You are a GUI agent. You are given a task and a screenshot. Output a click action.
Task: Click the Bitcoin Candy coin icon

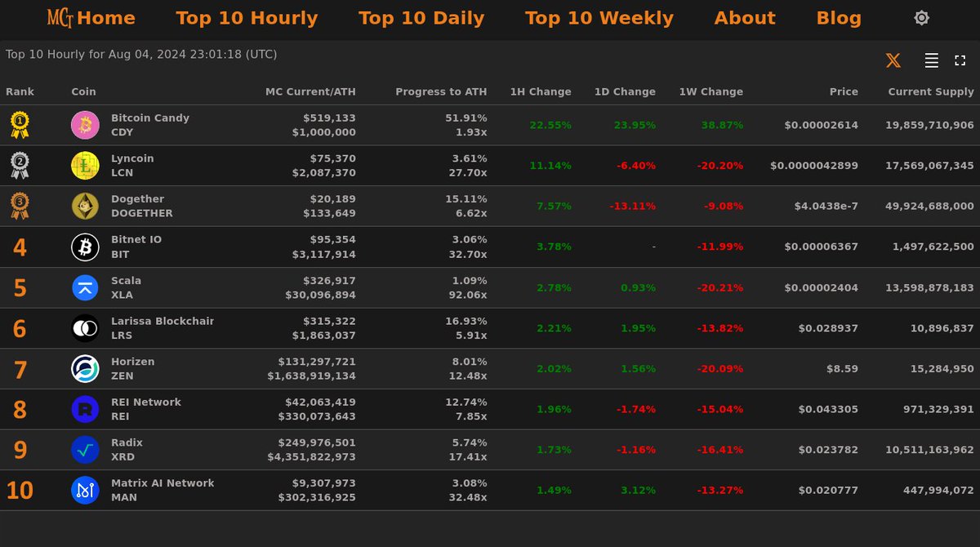[85, 125]
